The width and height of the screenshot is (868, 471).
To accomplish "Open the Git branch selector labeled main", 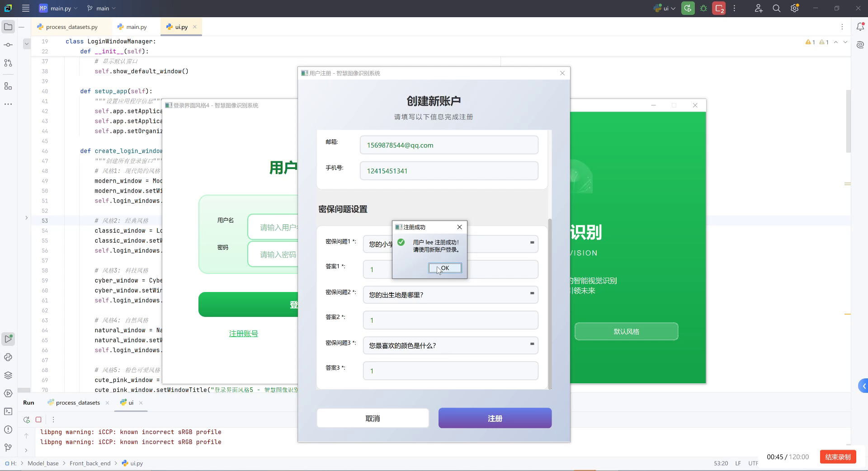I will (101, 8).
